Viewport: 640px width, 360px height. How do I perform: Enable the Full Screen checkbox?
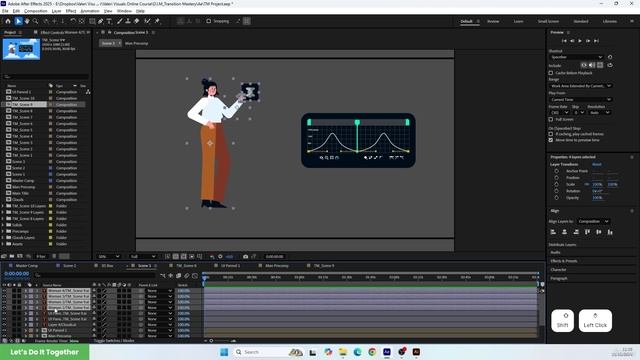[x=551, y=119]
